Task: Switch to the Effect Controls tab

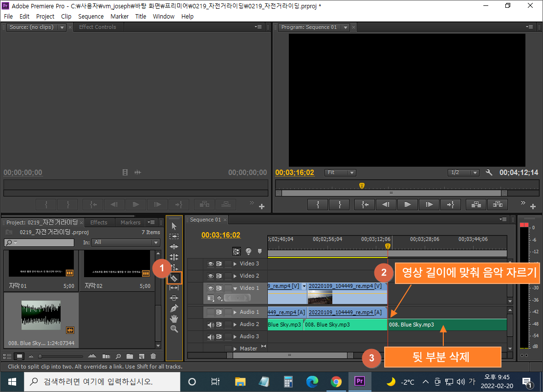Action: [x=97, y=27]
